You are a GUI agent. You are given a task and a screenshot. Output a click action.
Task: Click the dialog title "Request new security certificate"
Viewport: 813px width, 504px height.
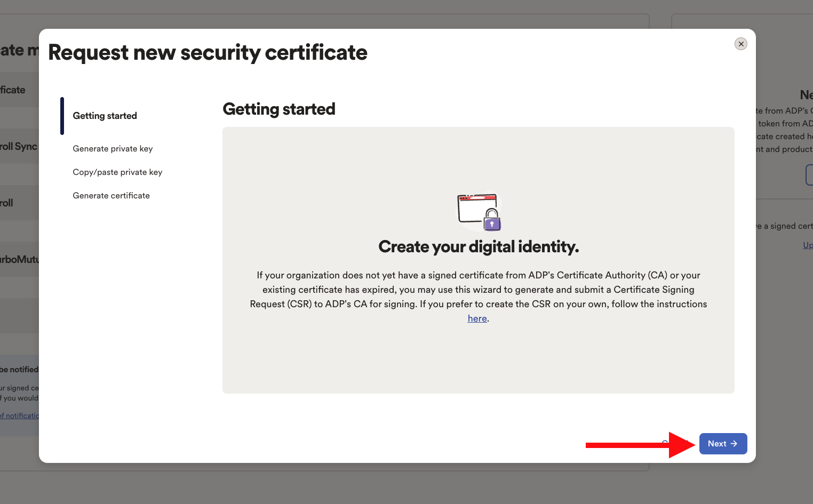(x=208, y=52)
